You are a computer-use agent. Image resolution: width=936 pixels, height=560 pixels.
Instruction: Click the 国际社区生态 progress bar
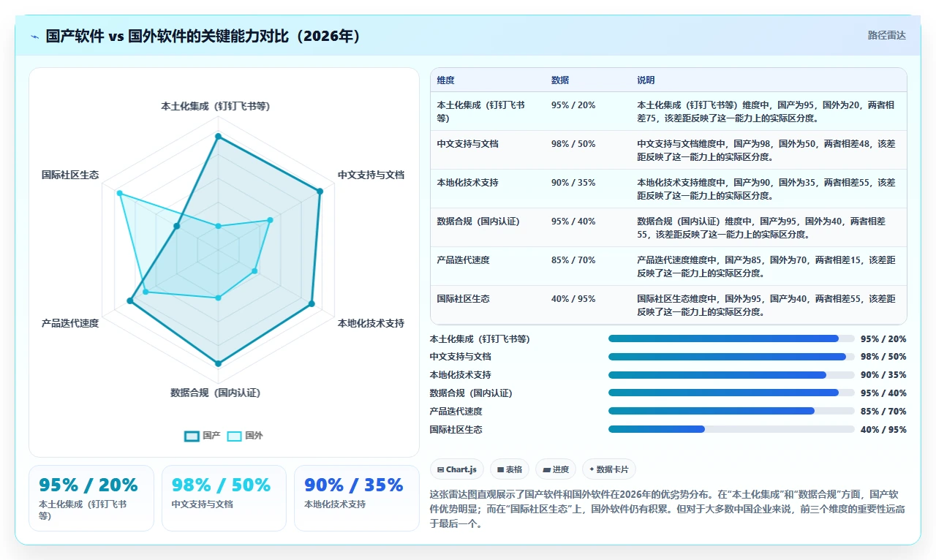(x=731, y=429)
